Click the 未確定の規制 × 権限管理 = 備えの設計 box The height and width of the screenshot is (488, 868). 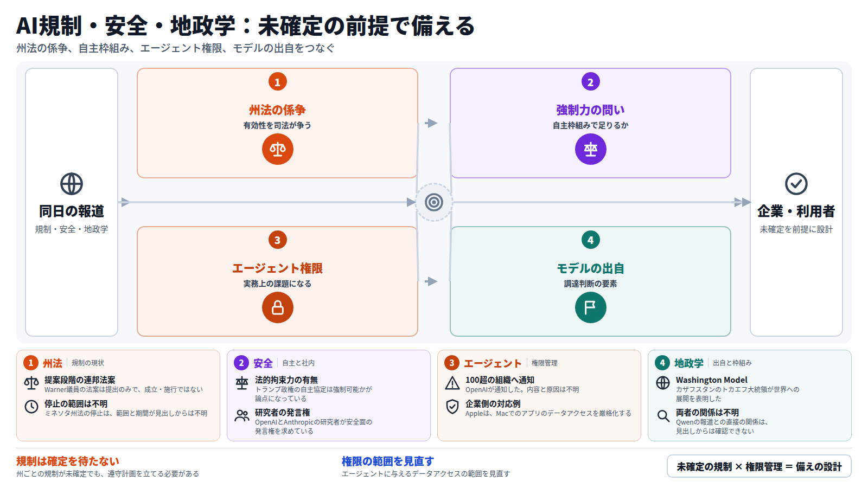tap(759, 466)
